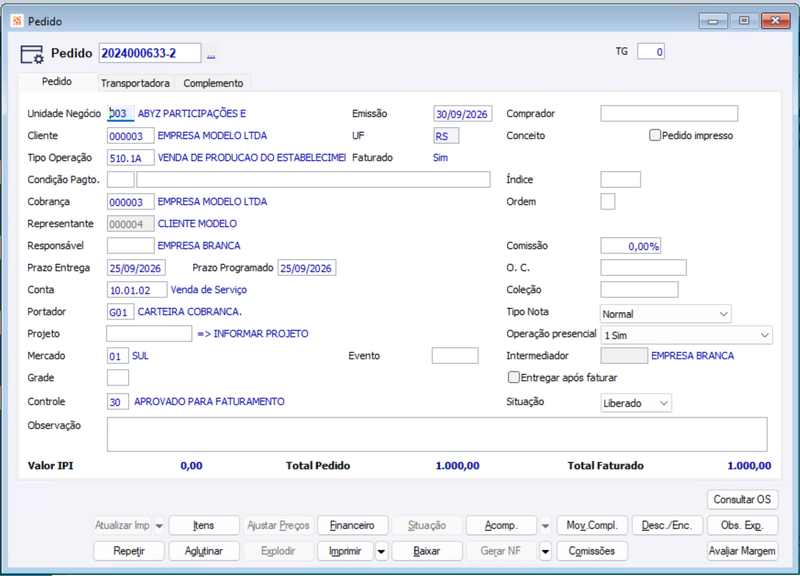
Task: Open the arrow menu beside Gerar NF
Action: click(x=545, y=551)
